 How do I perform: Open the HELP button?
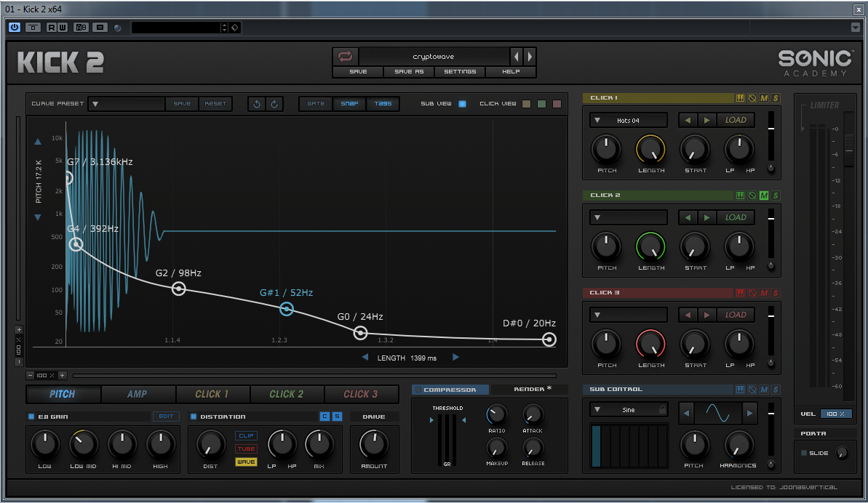coord(511,72)
